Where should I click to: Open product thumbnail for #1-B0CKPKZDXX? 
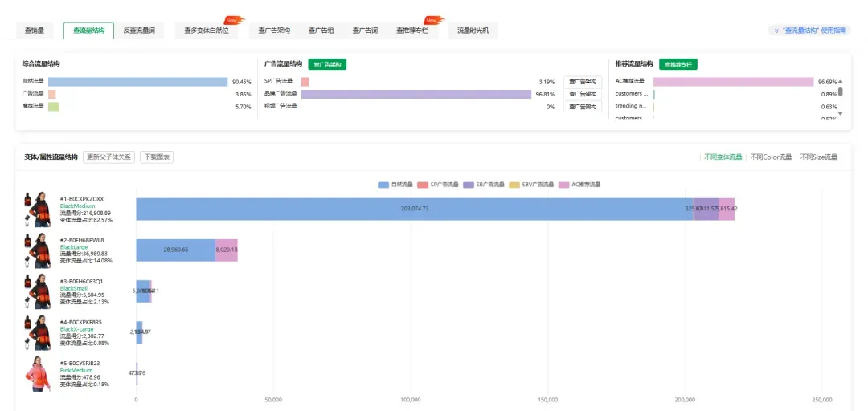pyautogui.click(x=38, y=209)
